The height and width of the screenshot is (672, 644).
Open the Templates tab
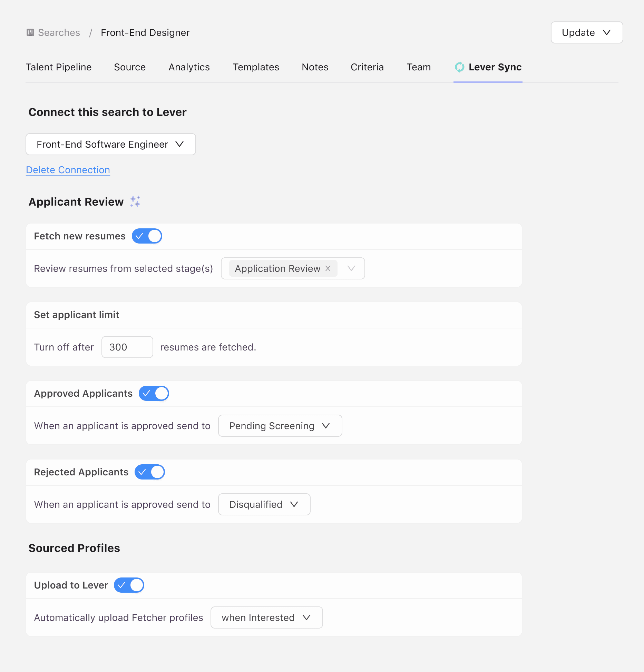[x=256, y=67]
